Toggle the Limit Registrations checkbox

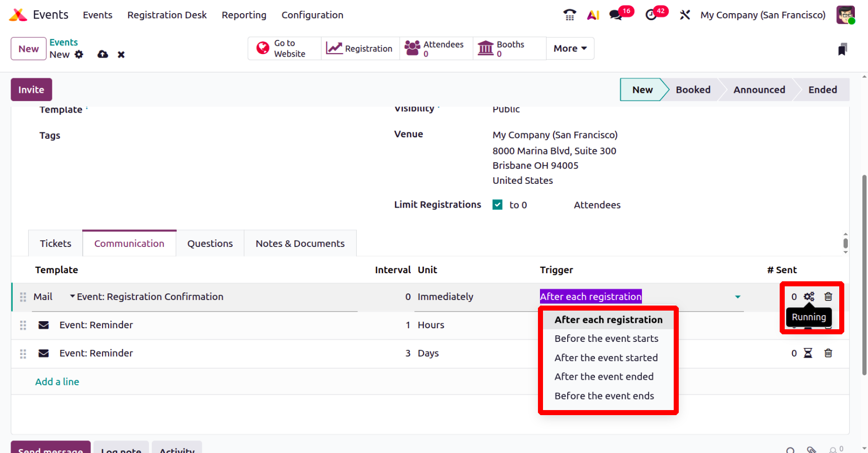click(498, 205)
